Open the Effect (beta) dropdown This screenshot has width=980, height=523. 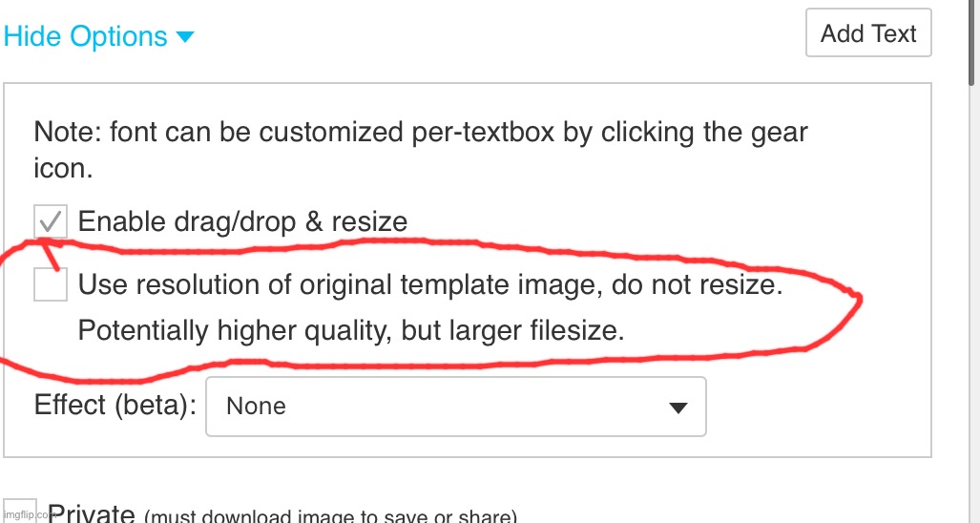(x=455, y=407)
